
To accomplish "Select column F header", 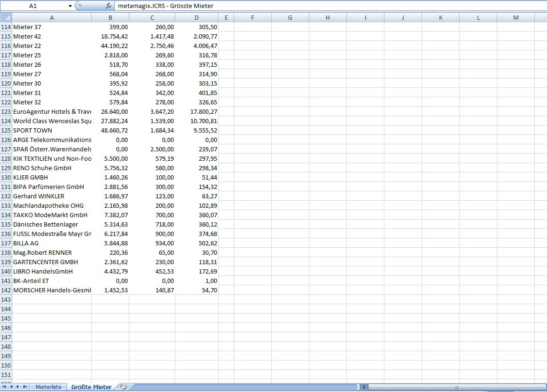I will point(252,17).
